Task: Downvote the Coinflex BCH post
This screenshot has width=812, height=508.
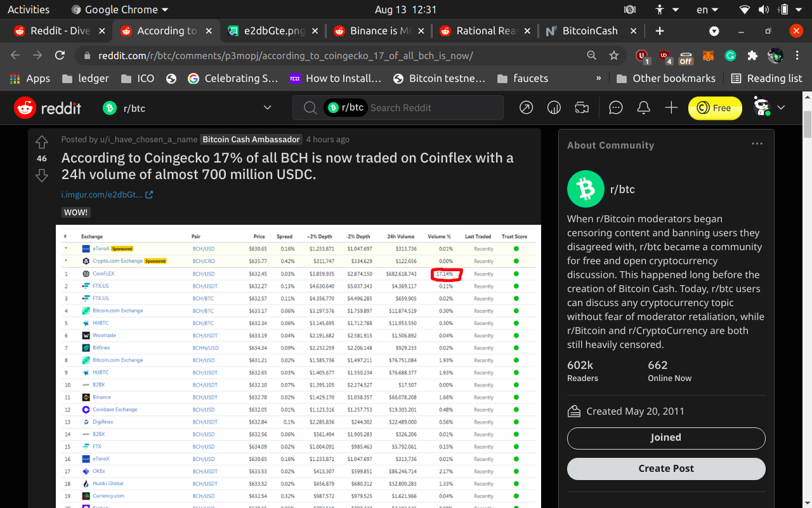Action: click(x=42, y=175)
